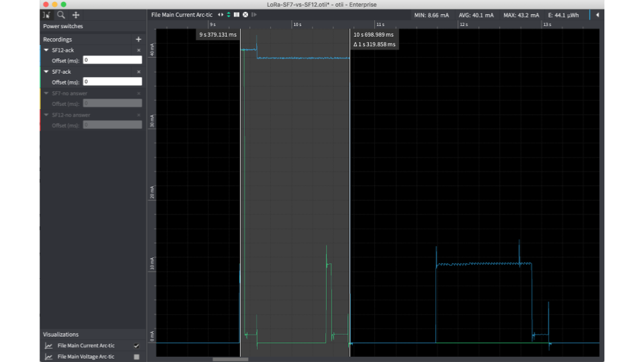Select the SF7-ack recording name
Image resolution: width=644 pixels, height=362 pixels.
(62, 72)
